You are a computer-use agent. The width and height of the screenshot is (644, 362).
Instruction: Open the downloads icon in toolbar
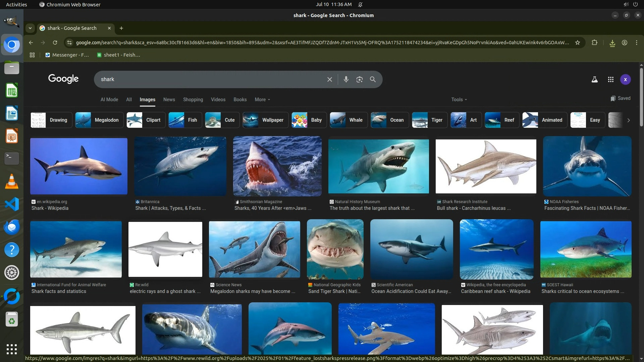[x=612, y=43]
